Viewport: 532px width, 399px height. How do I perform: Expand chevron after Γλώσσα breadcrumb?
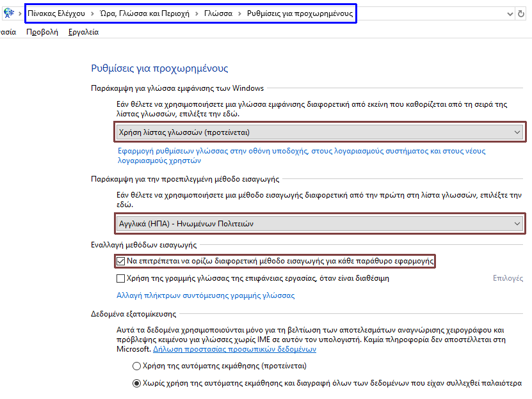coord(240,14)
